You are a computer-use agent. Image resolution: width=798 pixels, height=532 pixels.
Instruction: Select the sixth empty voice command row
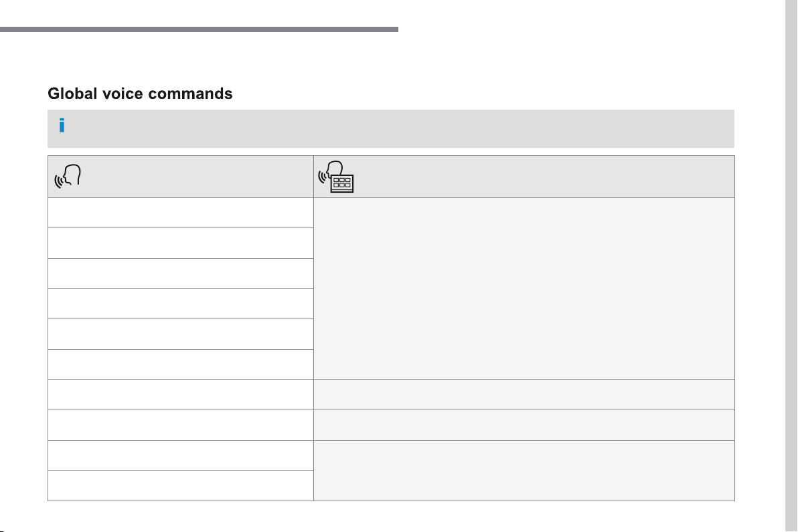[x=181, y=365]
